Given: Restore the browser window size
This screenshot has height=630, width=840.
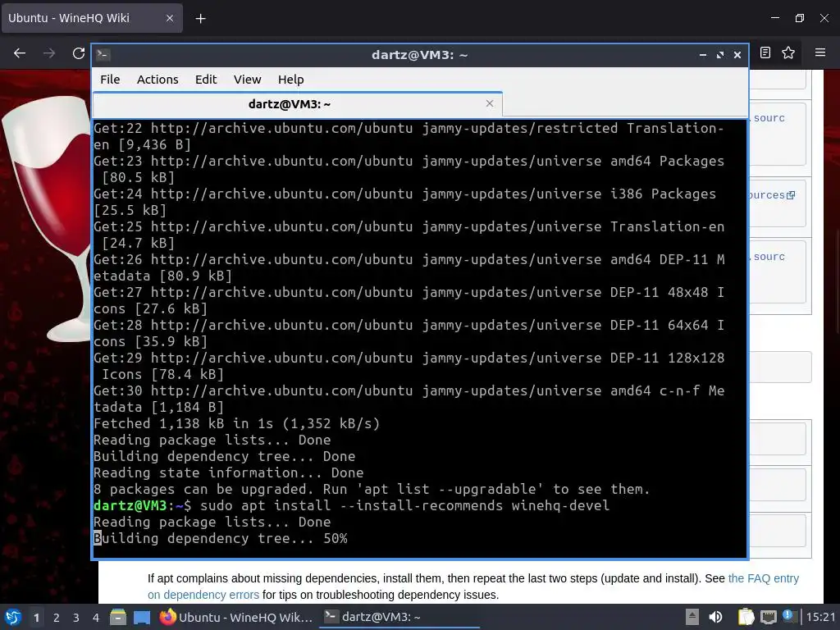Looking at the screenshot, I should click(799, 18).
